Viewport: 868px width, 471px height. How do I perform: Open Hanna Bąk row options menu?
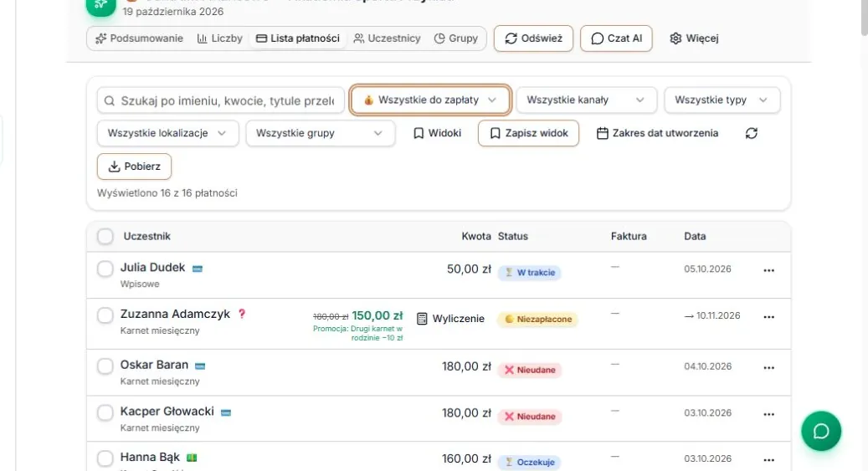(769, 460)
